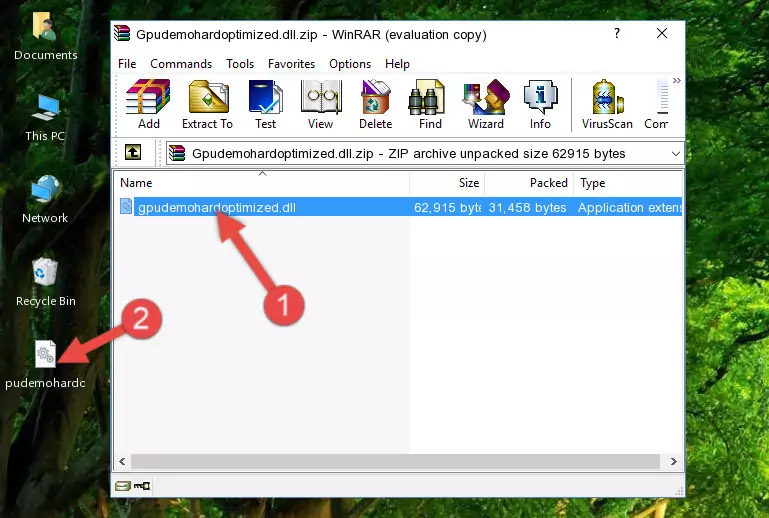769x518 pixels.
Task: Open the Options menu
Action: [350, 64]
